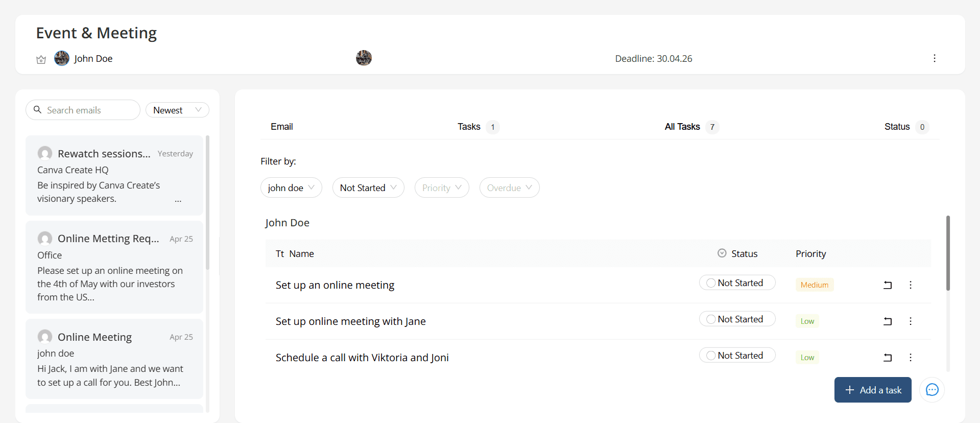Click the email list vertical scrollbar
980x423 pixels.
(207, 202)
